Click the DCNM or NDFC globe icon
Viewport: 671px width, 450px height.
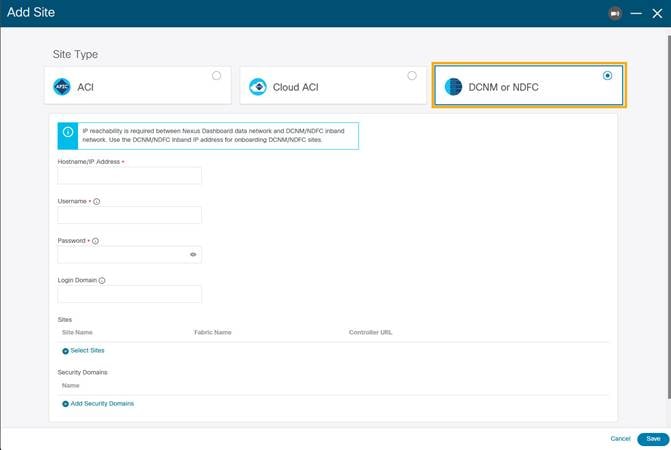coord(453,87)
